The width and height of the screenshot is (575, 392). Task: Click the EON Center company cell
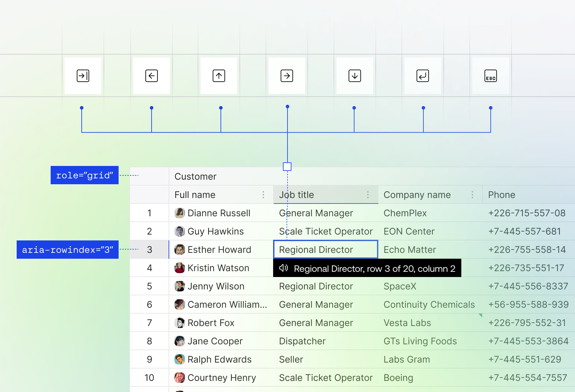click(430, 231)
